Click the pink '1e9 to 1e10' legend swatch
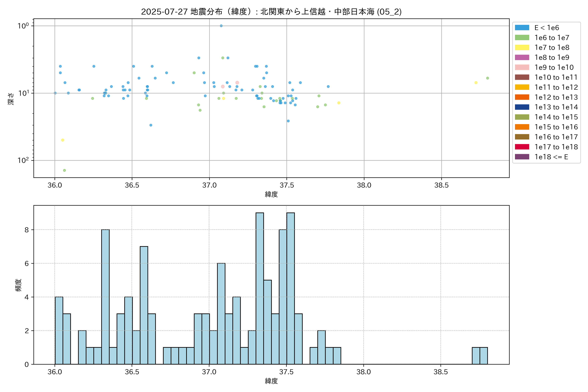 (x=522, y=67)
